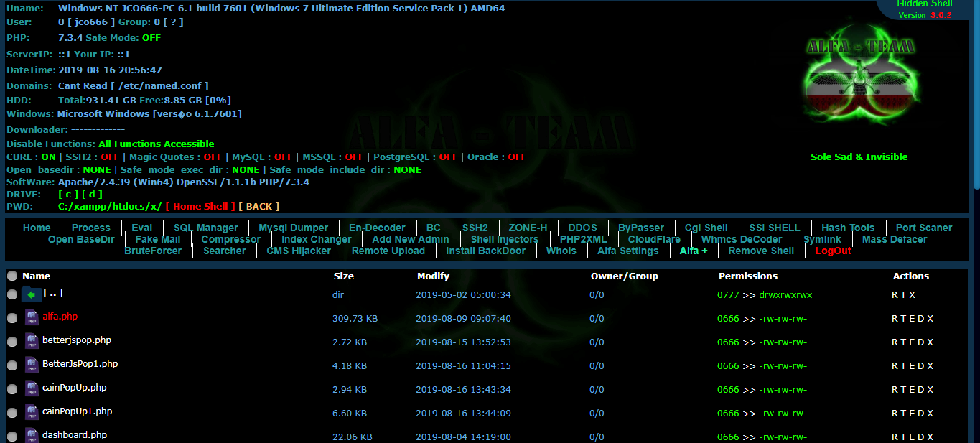
Task: Open the En-Decoder menu item
Action: 378,228
